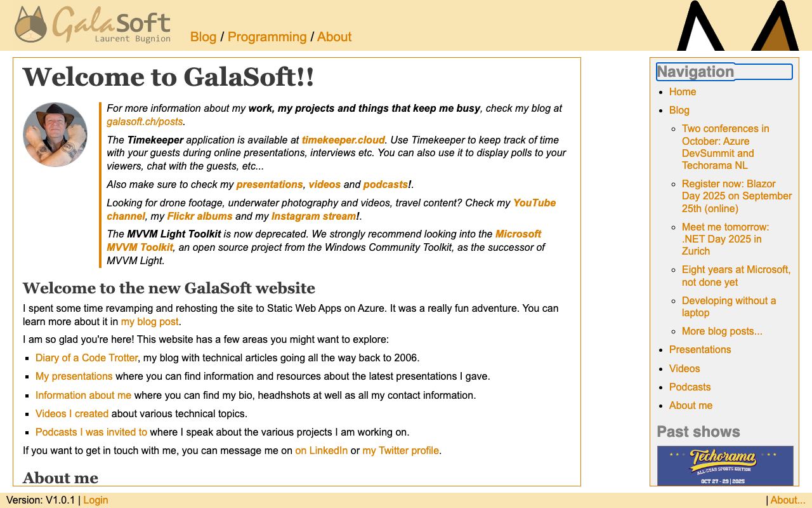Click the 'my Twitter profile' link
This screenshot has height=508, width=812.
pos(401,450)
